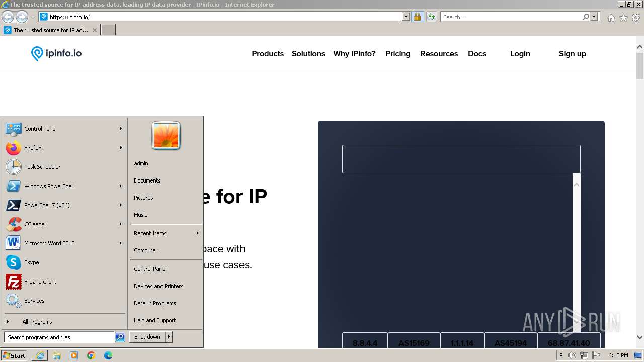The height and width of the screenshot is (362, 644).
Task: Expand Control Panel submenu arrow in Start menu
Action: (121, 129)
